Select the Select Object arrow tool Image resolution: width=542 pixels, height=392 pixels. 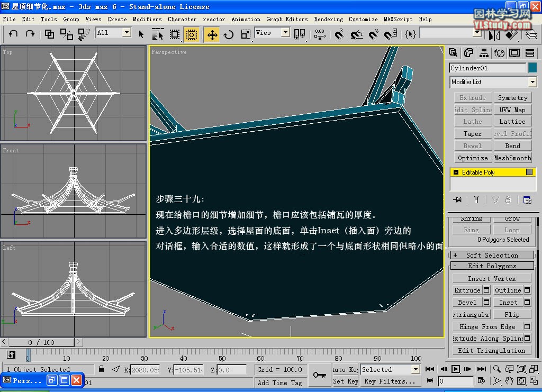coord(141,34)
